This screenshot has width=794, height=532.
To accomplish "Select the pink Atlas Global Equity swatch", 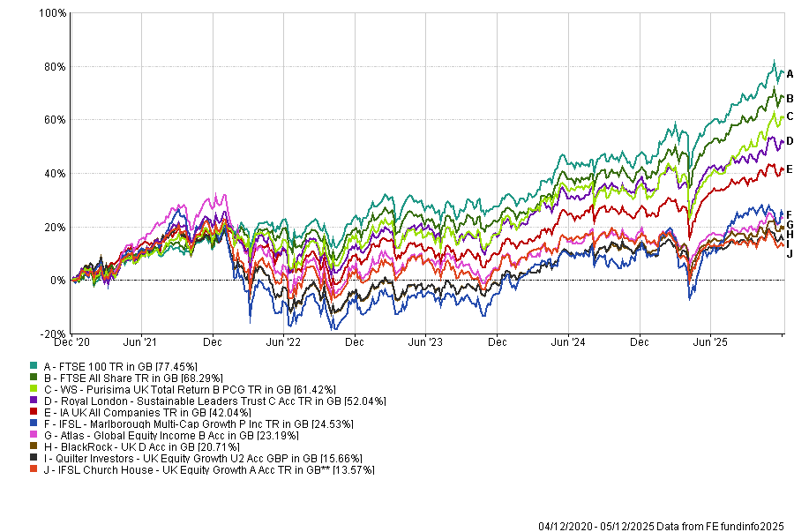I will [x=34, y=435].
